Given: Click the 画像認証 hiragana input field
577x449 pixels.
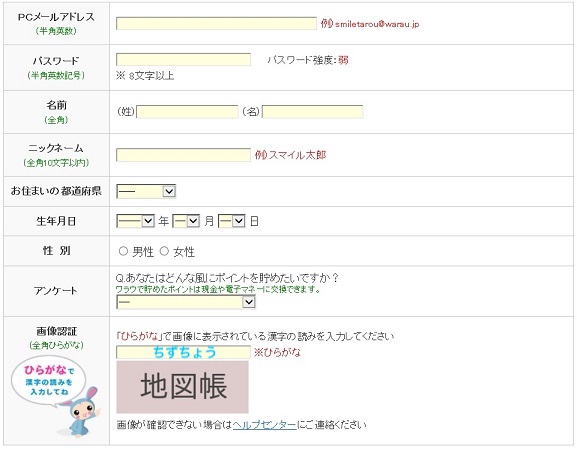Looking at the screenshot, I should 183,352.
